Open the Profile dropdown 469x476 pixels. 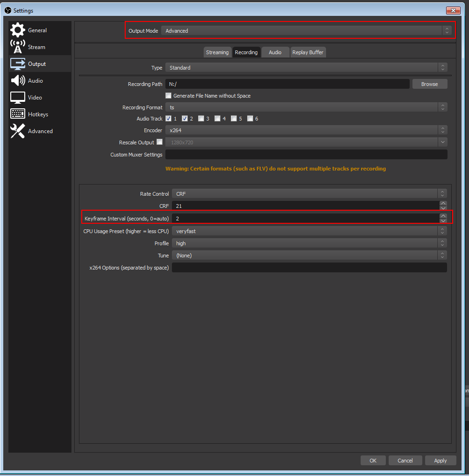pyautogui.click(x=309, y=243)
